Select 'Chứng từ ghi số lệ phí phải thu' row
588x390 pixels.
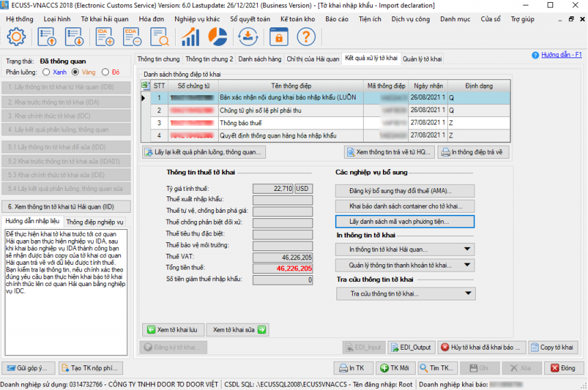325,110
